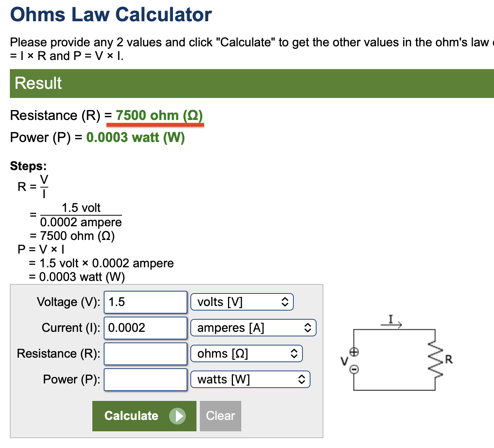The width and height of the screenshot is (494, 448).
Task: Open the amperes [A] unit dropdown
Action: click(253, 328)
